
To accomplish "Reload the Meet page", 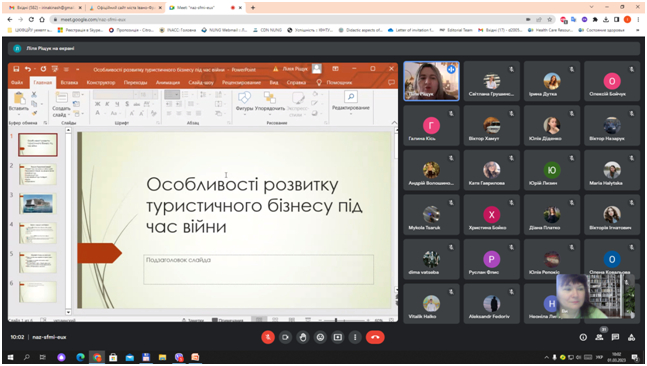I will coord(31,19).
